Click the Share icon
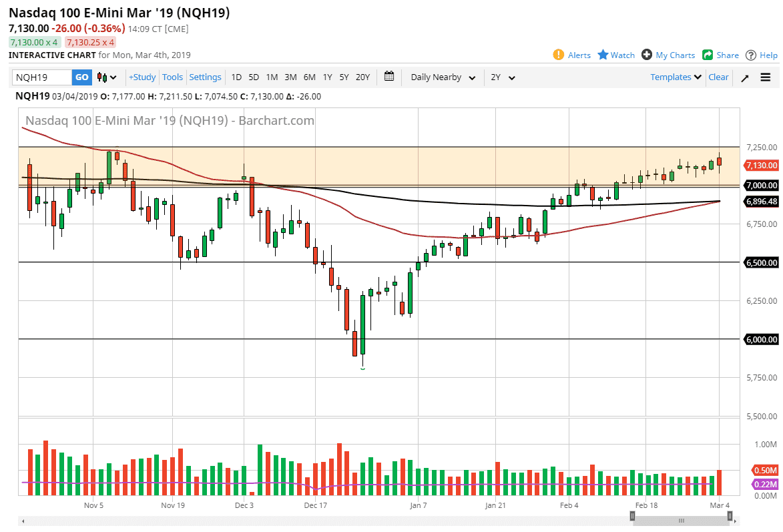Viewport: 783px width, 532px height. tap(708, 55)
